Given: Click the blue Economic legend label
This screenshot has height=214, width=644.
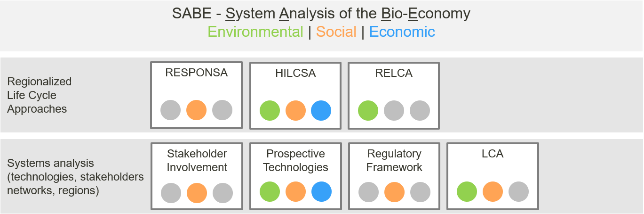Looking at the screenshot, I should coord(402,32).
